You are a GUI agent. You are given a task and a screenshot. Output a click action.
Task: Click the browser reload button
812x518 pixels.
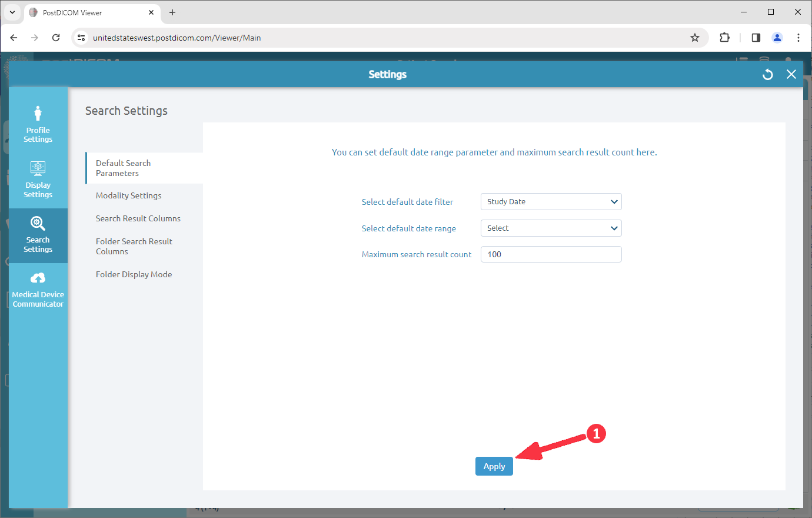coord(56,37)
